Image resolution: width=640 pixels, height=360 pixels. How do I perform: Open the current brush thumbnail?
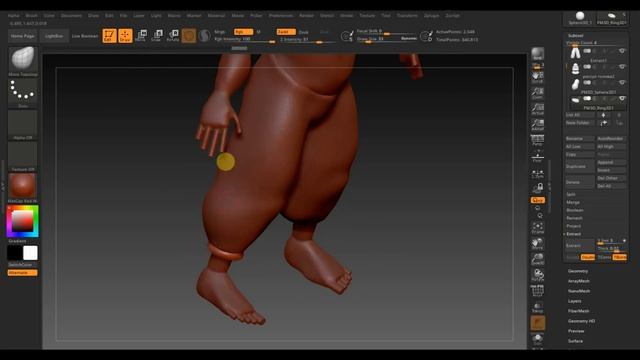23,60
